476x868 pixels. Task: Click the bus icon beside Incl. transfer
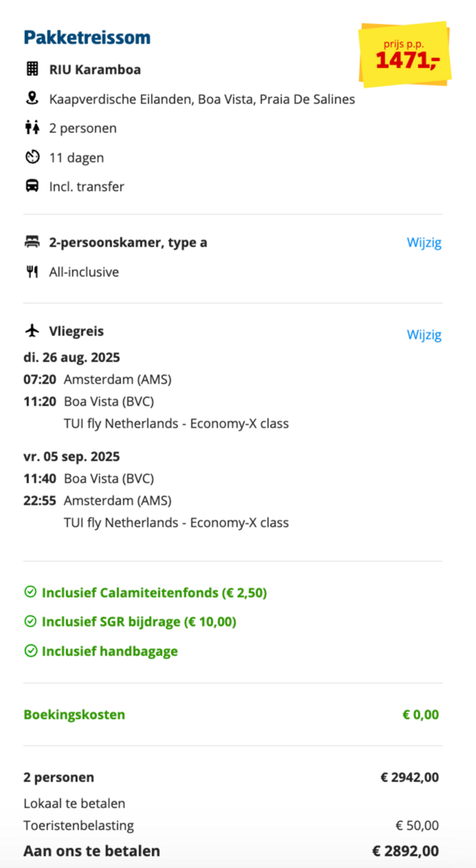point(32,186)
